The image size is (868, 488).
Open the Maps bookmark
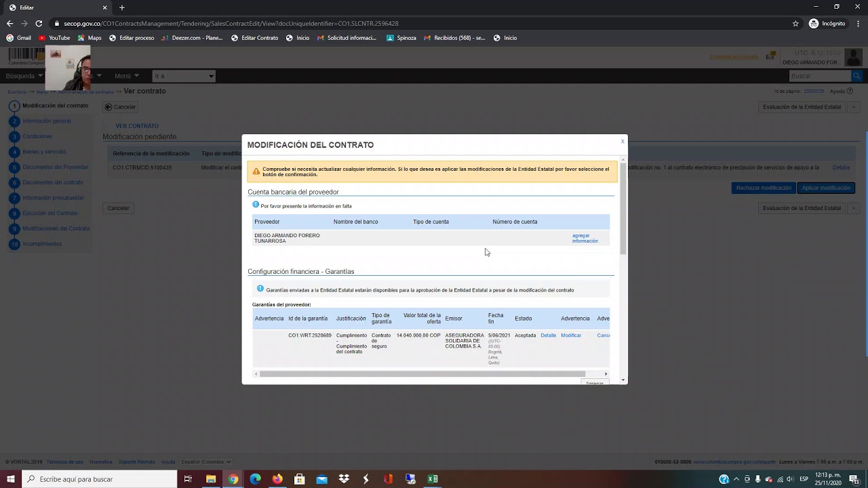90,38
